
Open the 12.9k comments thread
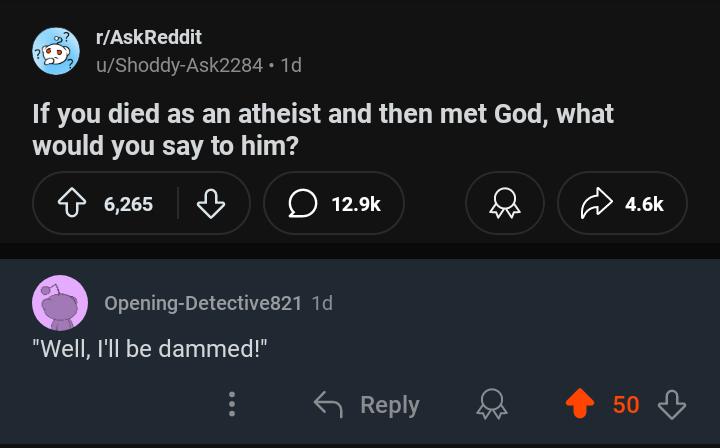334,204
